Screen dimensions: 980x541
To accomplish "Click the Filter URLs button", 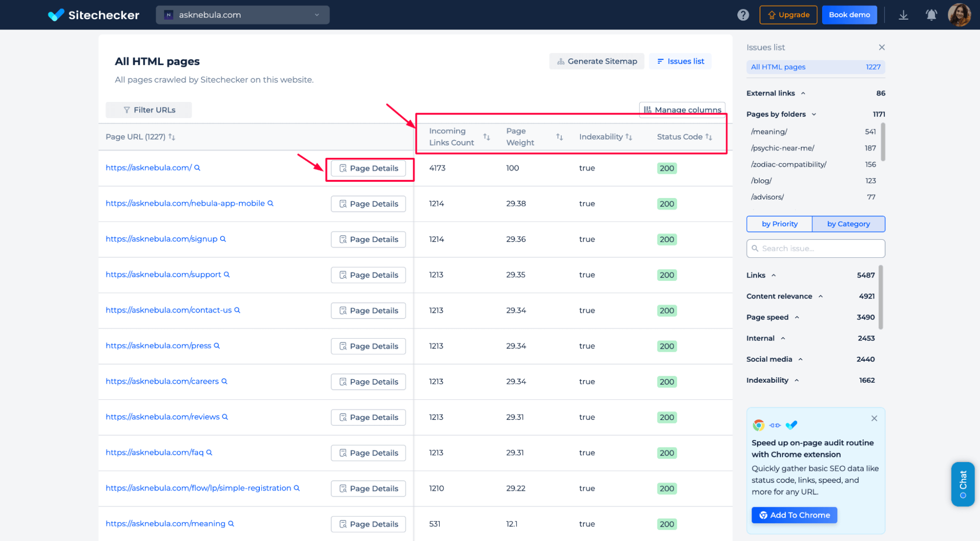I will pyautogui.click(x=149, y=110).
